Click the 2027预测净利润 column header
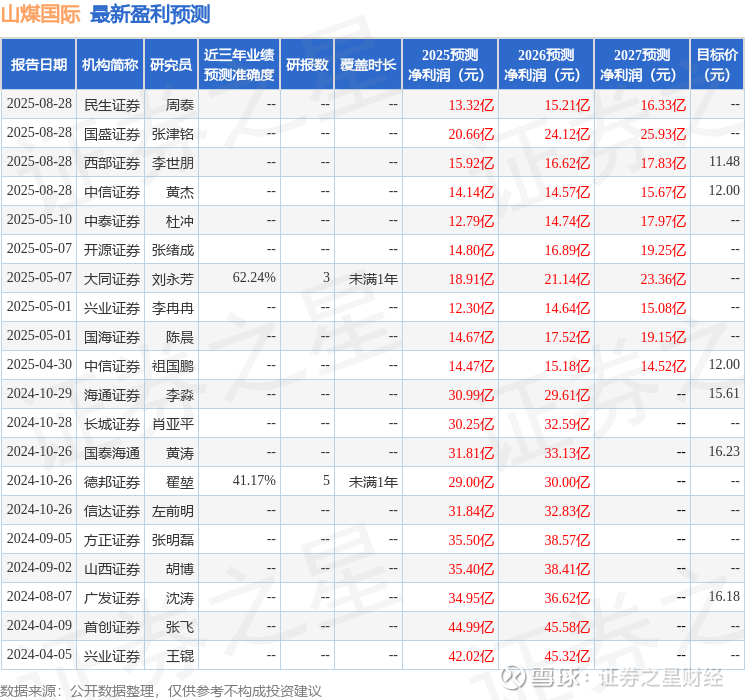Viewport: 745px width, 700px height. click(642, 65)
